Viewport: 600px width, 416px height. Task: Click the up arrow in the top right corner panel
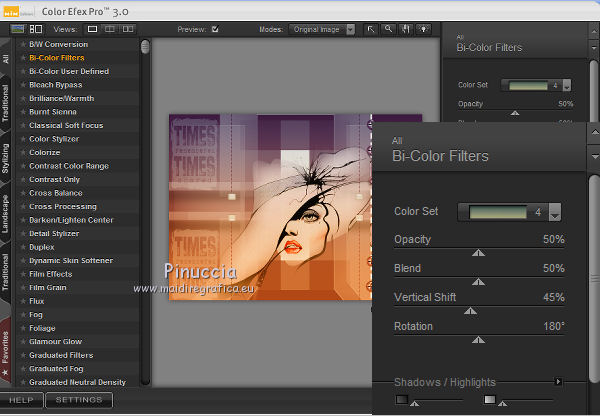(594, 31)
